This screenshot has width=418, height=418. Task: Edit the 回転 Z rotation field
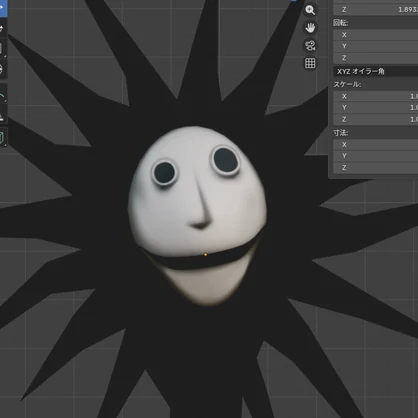pos(376,58)
